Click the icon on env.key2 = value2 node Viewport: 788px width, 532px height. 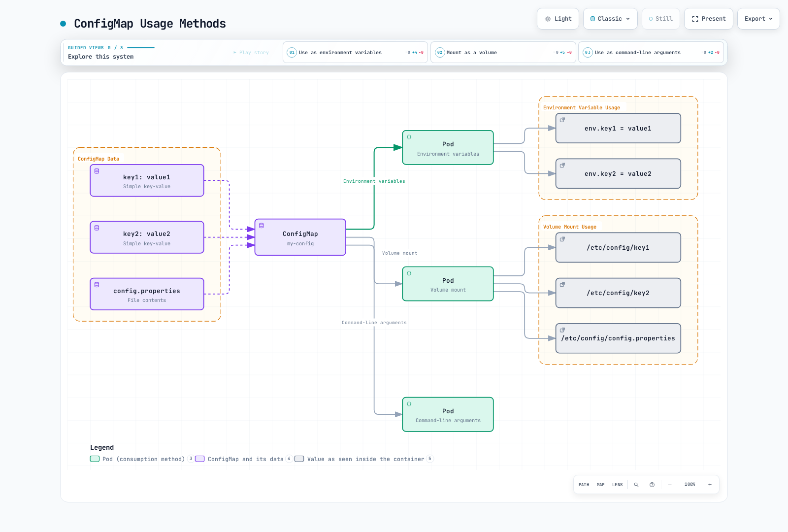click(x=562, y=165)
